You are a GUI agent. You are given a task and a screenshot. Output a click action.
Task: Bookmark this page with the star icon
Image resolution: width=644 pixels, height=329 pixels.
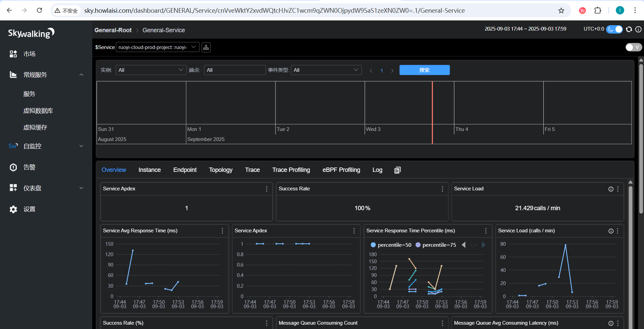[x=561, y=10]
